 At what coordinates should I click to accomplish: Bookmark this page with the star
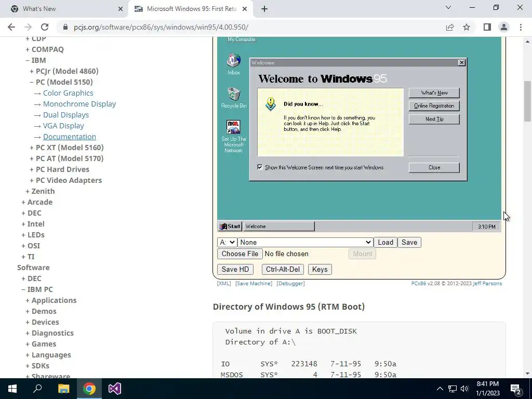467,27
